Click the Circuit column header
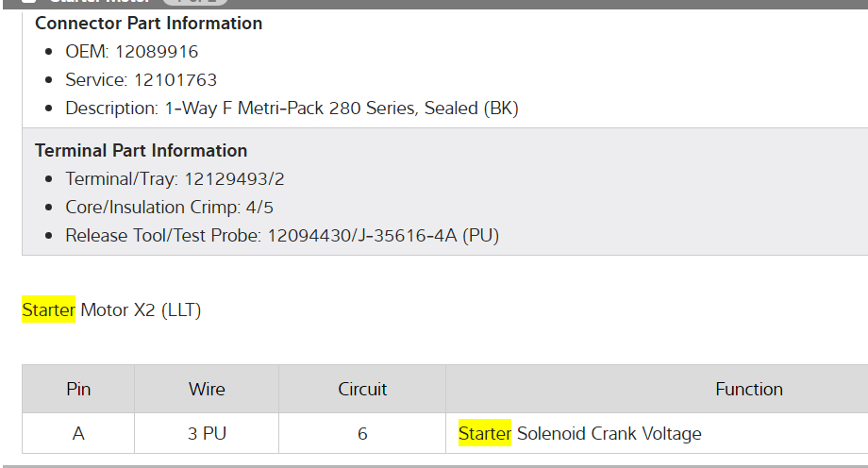Viewport: 868px width, 468px height. (x=362, y=389)
